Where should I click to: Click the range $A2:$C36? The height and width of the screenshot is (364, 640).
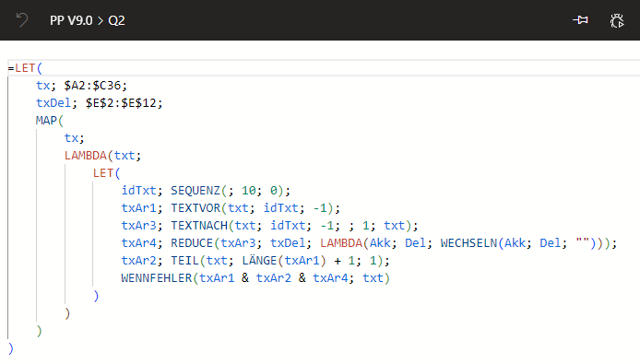tap(92, 86)
